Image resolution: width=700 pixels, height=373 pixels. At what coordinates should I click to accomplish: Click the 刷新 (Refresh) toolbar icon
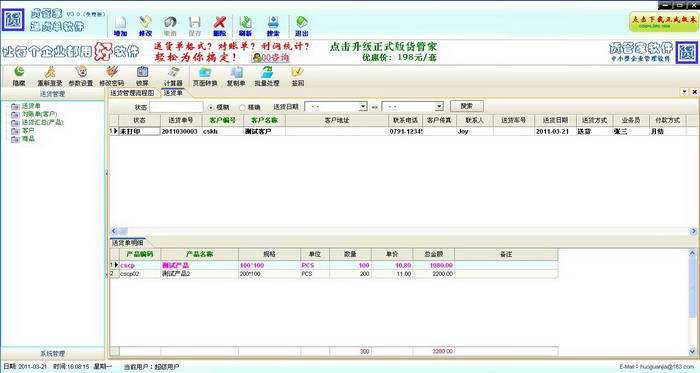[245, 26]
